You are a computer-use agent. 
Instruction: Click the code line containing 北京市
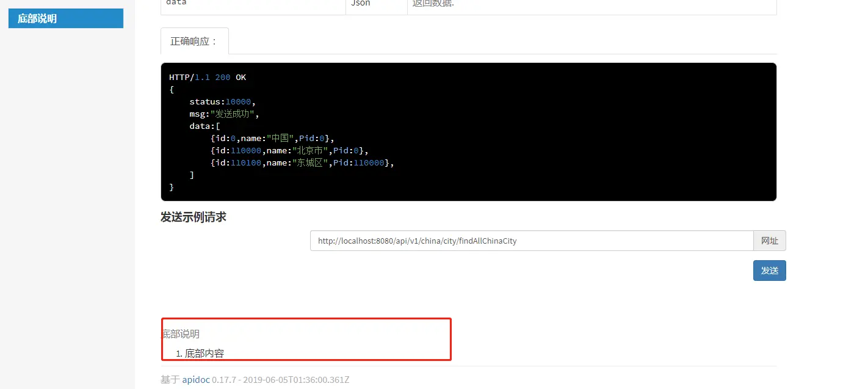coord(289,151)
